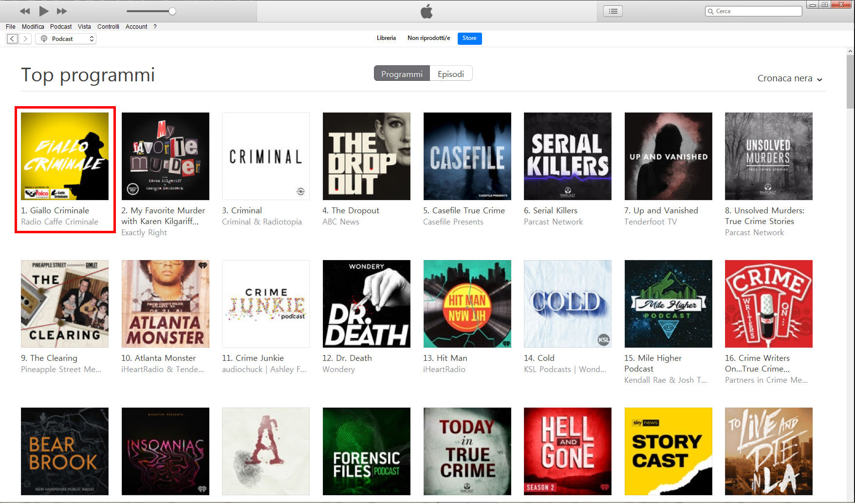The image size is (855, 504).
Task: Open Hell and Gone artwork
Action: [568, 451]
